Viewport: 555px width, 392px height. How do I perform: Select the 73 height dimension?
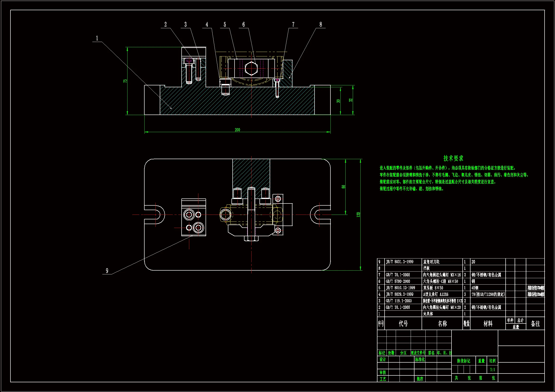125,81
